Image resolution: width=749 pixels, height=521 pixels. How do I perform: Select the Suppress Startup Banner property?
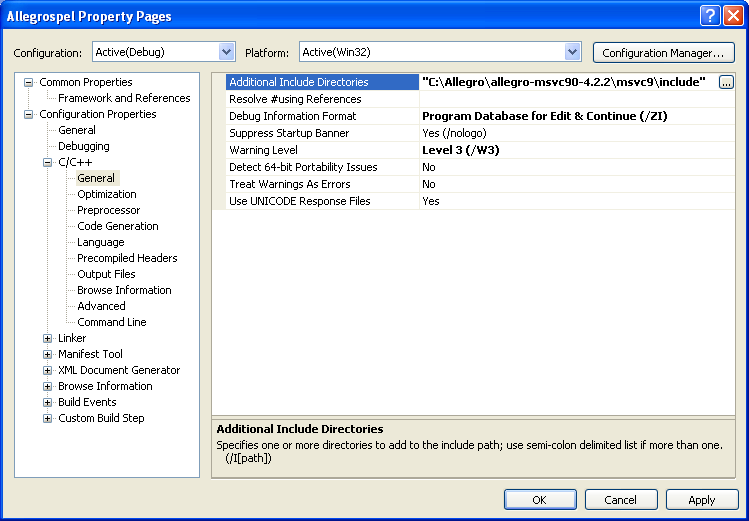tap(322, 133)
